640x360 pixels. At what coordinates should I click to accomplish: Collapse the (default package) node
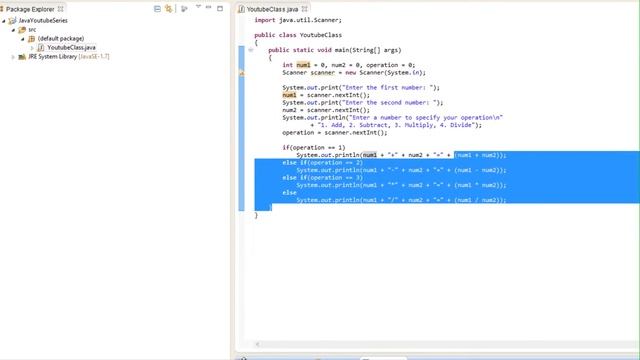(23, 39)
